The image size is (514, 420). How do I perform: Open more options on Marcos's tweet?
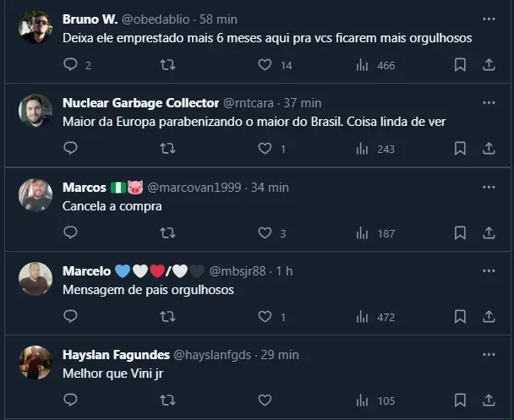pos(489,186)
